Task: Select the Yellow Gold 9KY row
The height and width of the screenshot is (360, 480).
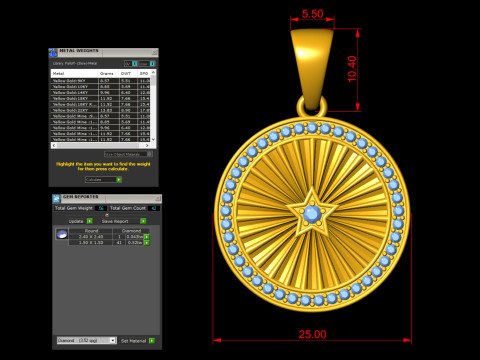Action: (x=101, y=81)
